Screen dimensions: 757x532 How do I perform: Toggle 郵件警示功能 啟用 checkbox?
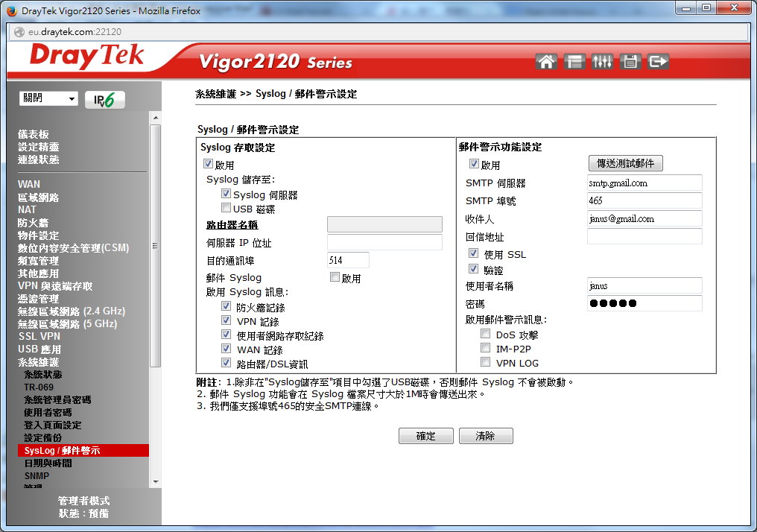tap(474, 164)
